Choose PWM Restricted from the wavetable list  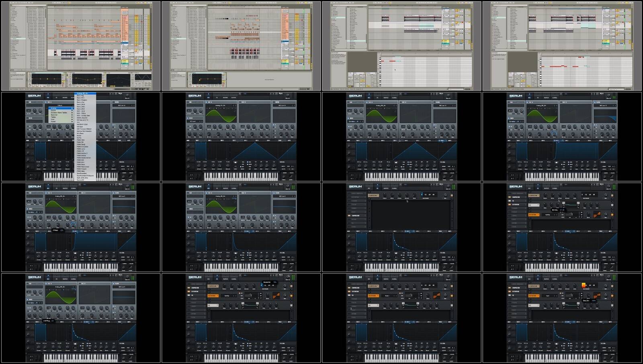pos(83,167)
